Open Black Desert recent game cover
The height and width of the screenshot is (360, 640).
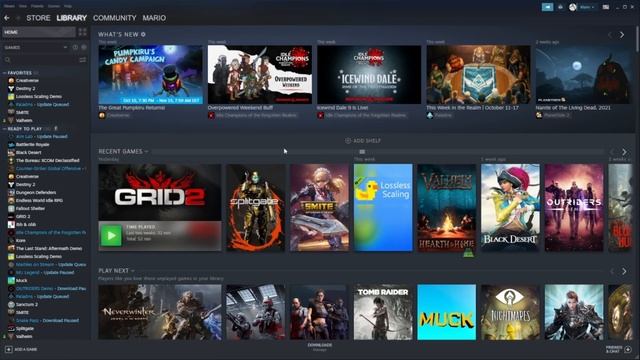511,207
